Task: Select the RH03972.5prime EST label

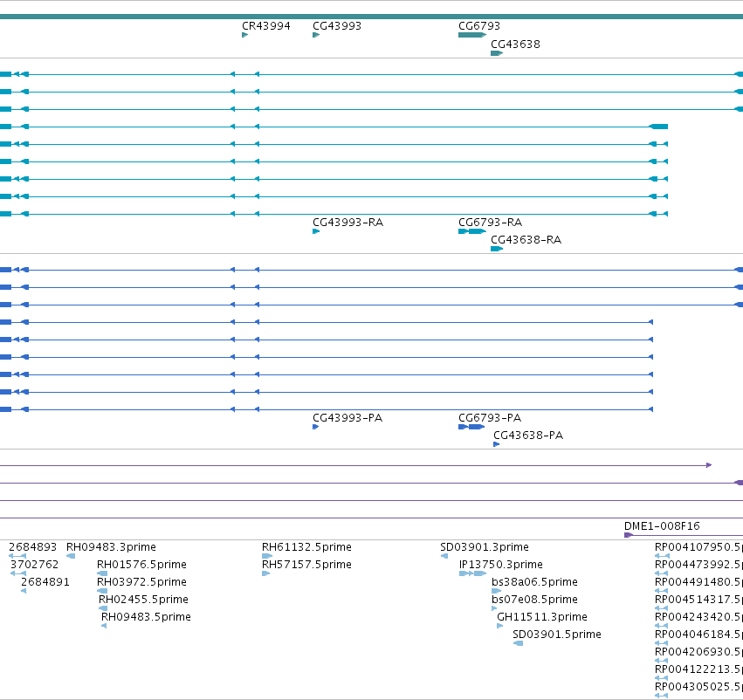Action: coord(141,582)
